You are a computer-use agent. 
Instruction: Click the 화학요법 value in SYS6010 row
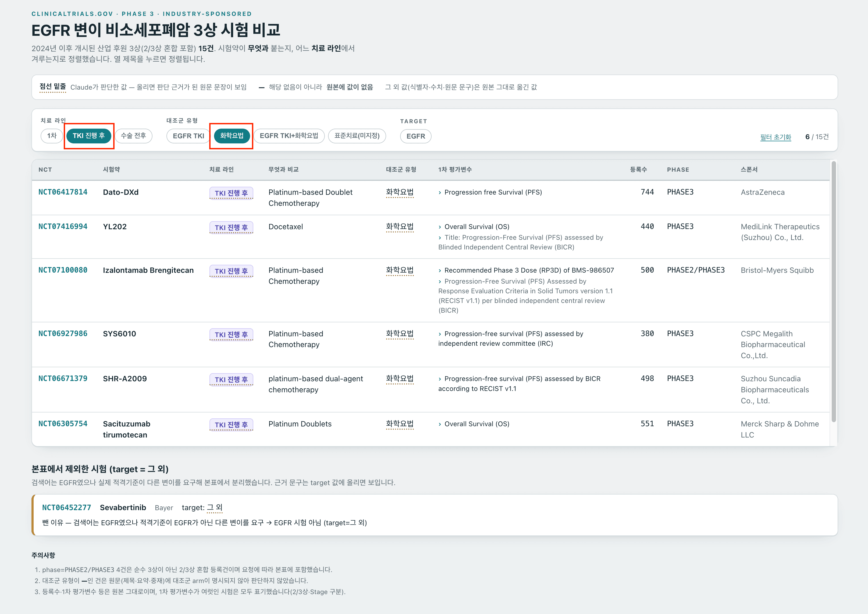point(400,334)
